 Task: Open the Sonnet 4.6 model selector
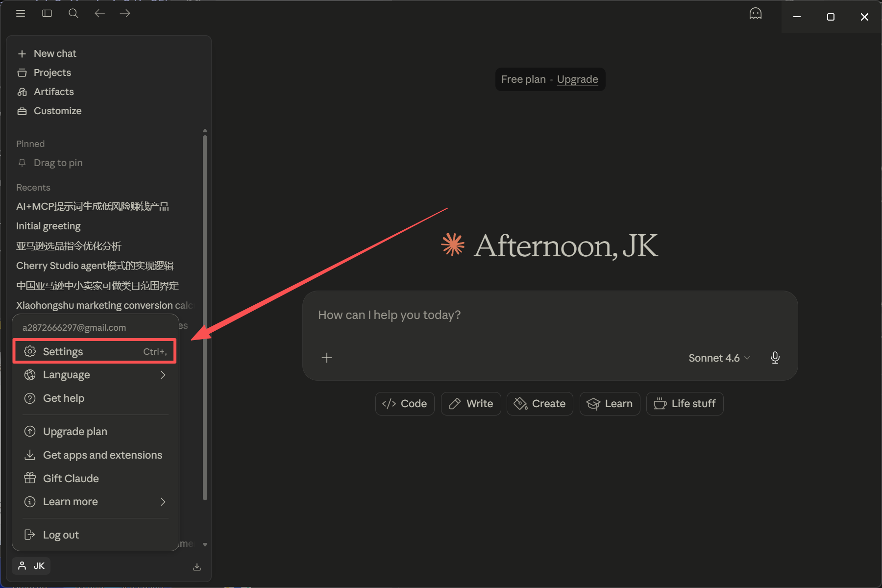coord(719,358)
